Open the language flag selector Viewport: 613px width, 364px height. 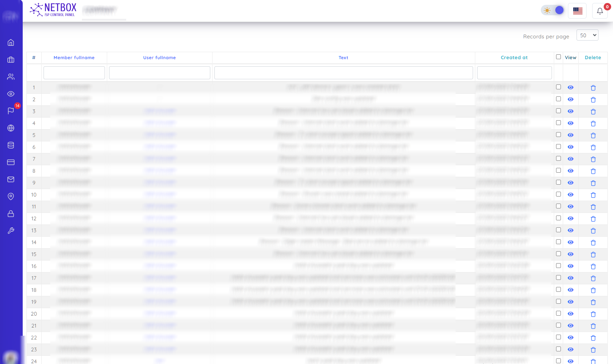[578, 11]
